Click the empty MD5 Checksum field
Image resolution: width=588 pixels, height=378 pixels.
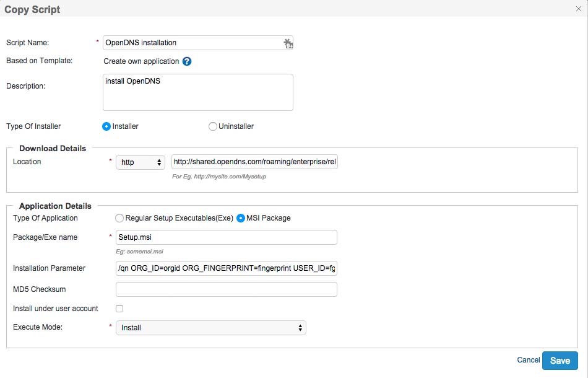[x=226, y=289]
